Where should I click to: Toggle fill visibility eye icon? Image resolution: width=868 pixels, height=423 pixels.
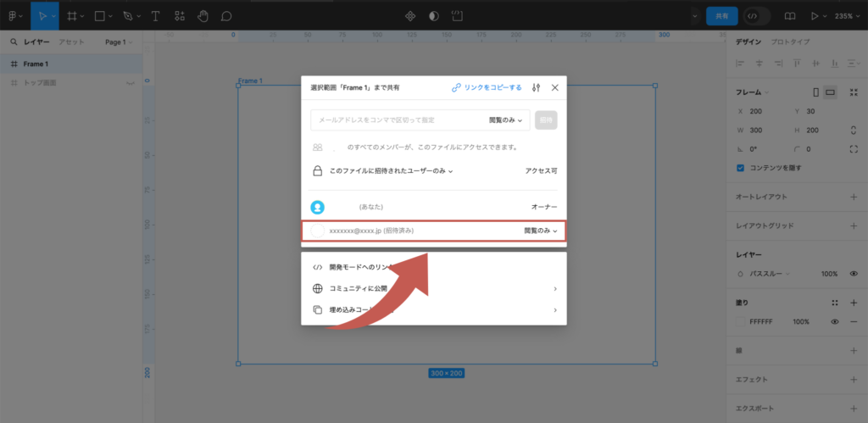click(835, 322)
